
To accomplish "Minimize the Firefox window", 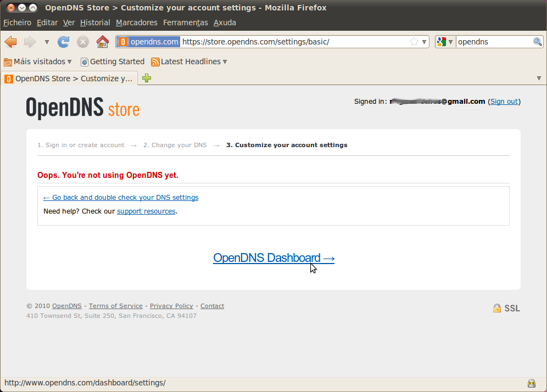I will pyautogui.click(x=22, y=7).
